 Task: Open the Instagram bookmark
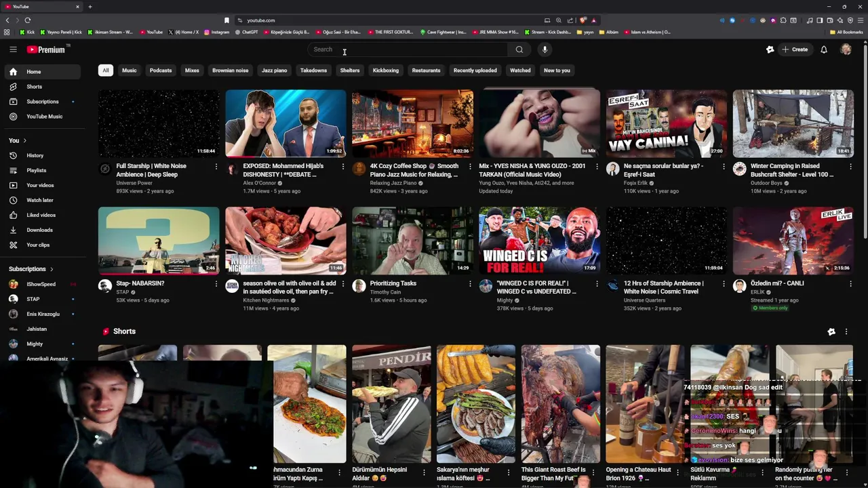[x=216, y=32]
